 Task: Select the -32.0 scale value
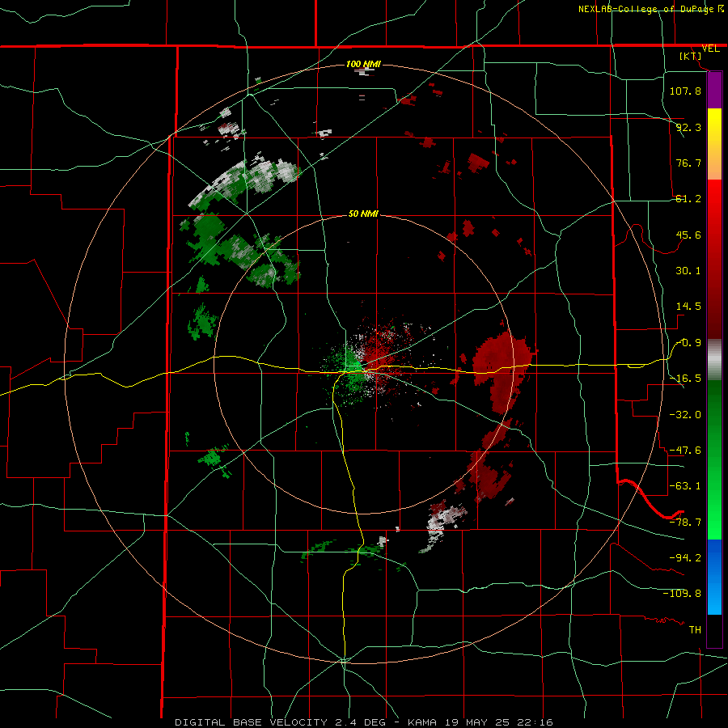point(685,415)
